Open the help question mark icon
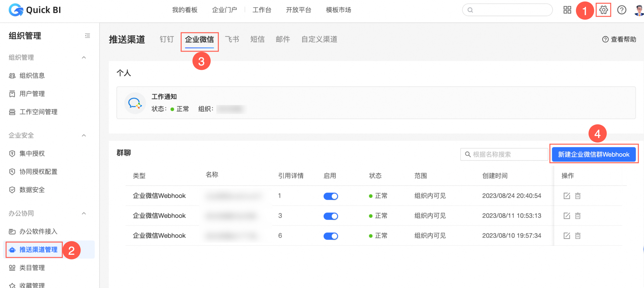This screenshot has height=288, width=644. 622,10
